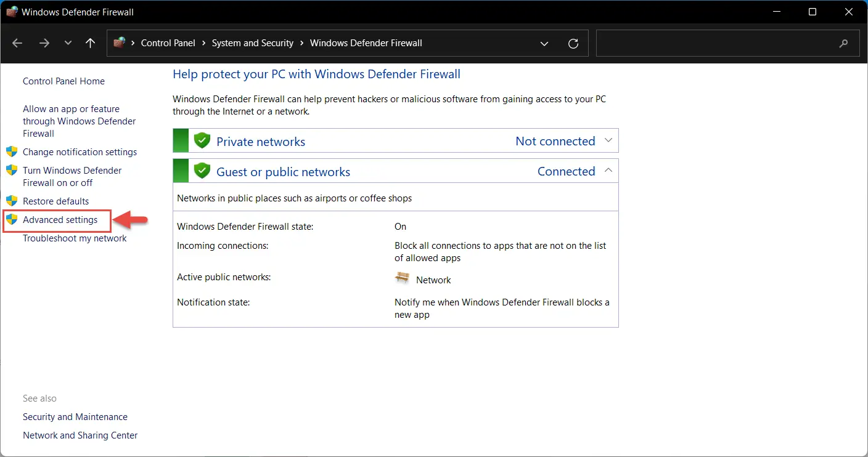Open Network and Sharing Center link
Viewport: 868px width, 457px height.
pos(80,435)
